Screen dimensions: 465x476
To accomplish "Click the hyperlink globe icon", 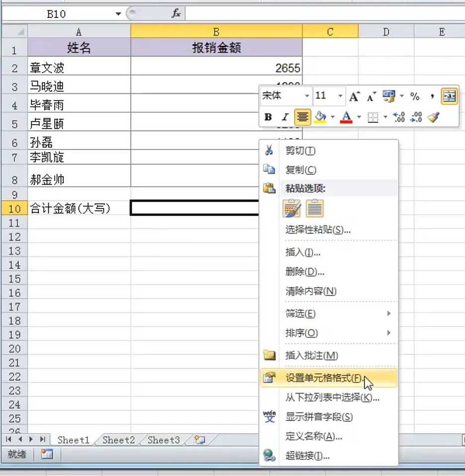I will (x=269, y=455).
